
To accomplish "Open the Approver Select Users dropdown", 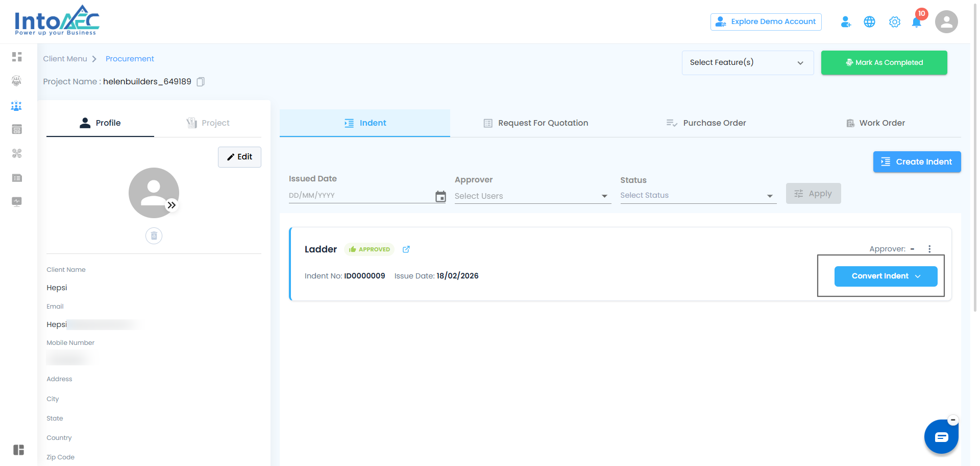I will [x=533, y=196].
